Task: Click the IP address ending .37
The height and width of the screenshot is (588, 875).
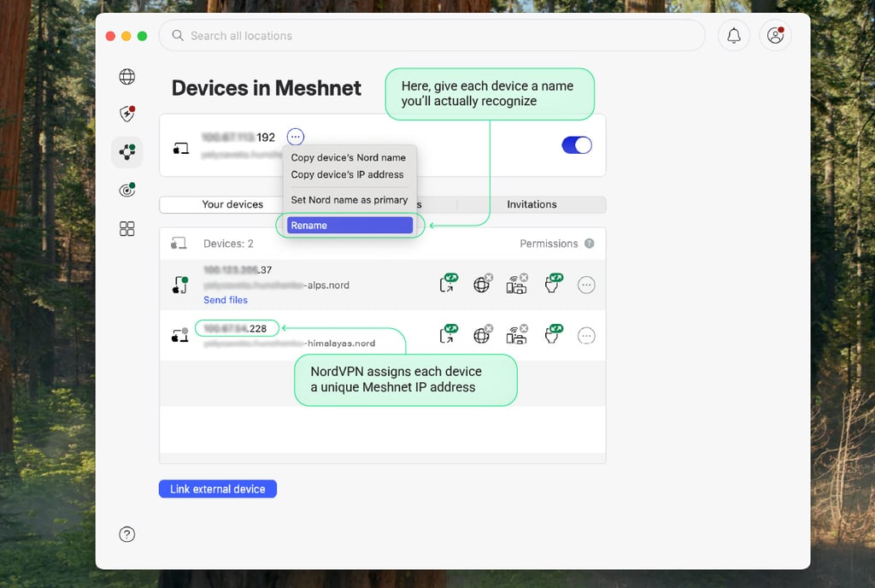Action: (238, 270)
